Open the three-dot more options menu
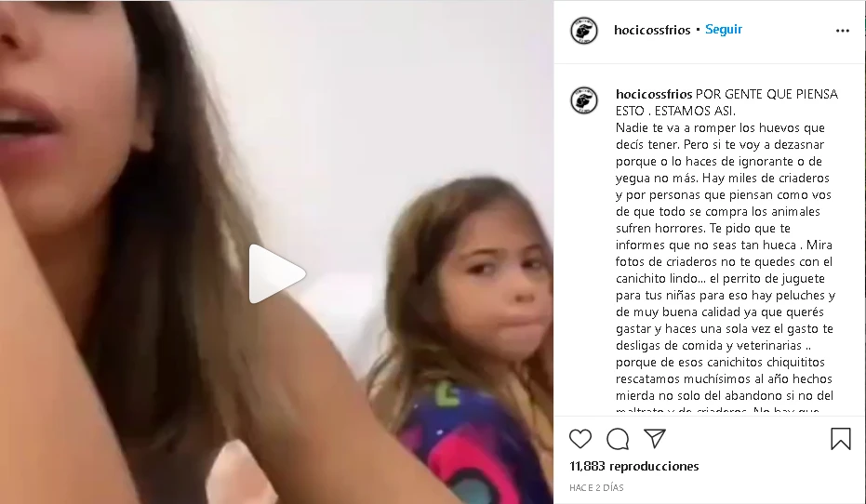The height and width of the screenshot is (504, 866). pyautogui.click(x=842, y=31)
